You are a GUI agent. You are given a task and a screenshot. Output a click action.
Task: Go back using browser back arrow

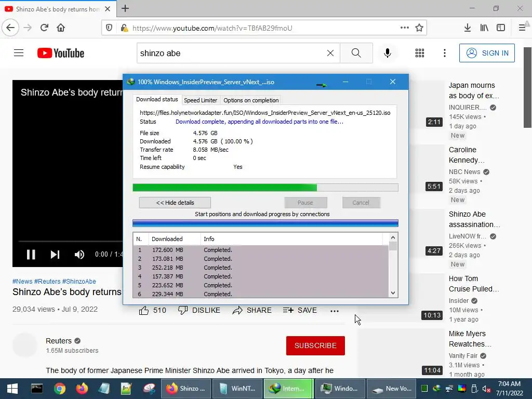point(10,28)
